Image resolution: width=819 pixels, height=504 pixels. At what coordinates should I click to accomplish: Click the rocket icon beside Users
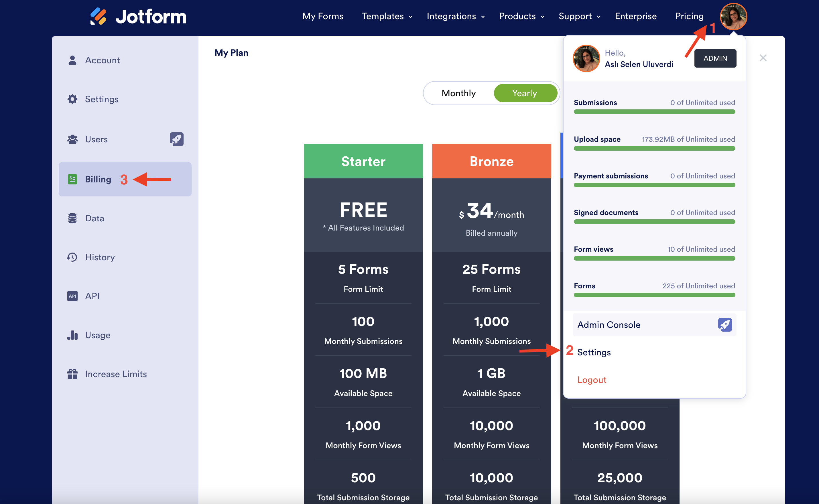click(176, 139)
